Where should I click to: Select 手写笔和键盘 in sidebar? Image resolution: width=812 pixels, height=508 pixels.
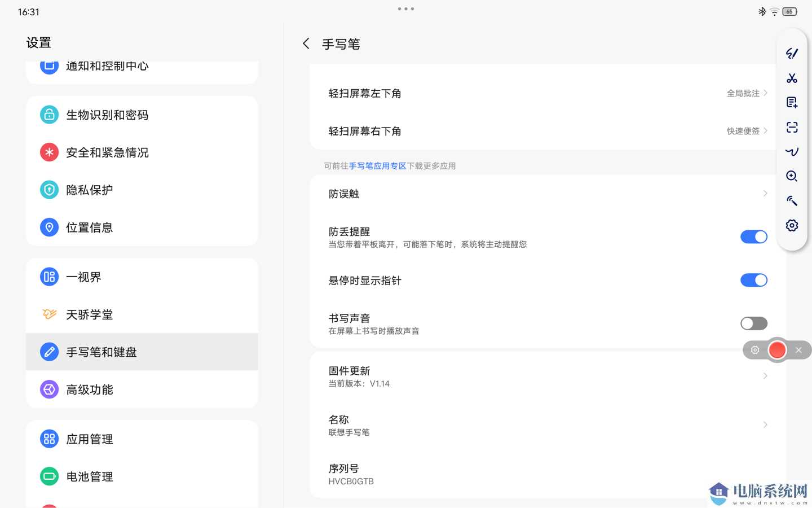tap(142, 352)
